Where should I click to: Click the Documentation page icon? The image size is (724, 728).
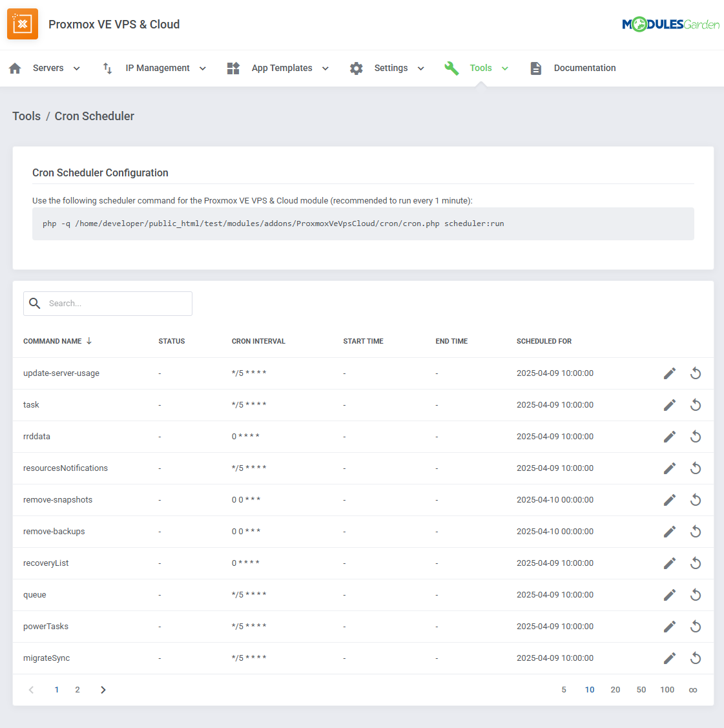pos(535,68)
